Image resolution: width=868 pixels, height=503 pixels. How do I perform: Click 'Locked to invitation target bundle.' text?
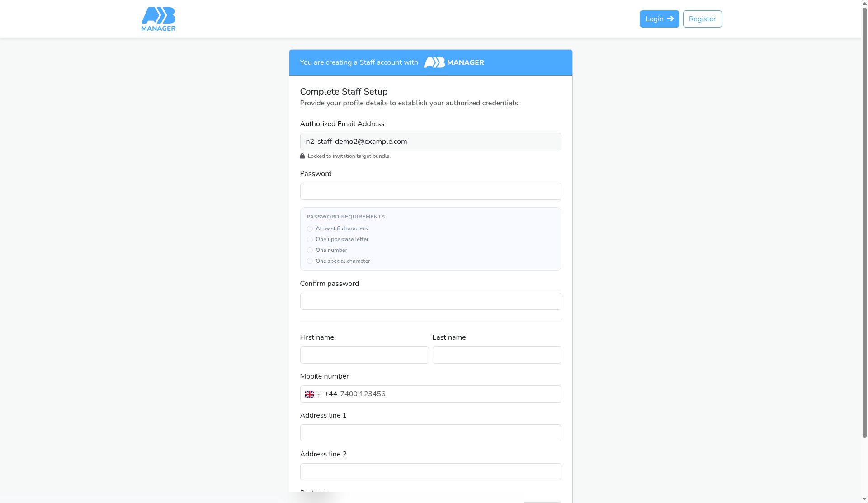349,156
